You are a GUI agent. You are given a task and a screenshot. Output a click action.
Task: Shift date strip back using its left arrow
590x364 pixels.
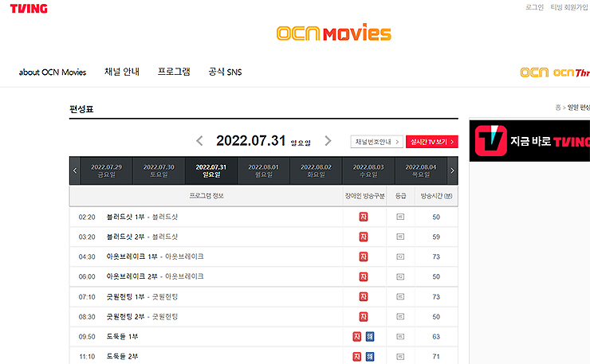tap(74, 170)
